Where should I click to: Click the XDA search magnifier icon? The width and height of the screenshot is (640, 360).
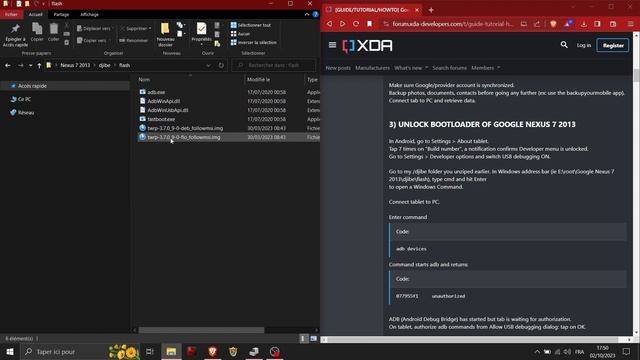[x=564, y=45]
